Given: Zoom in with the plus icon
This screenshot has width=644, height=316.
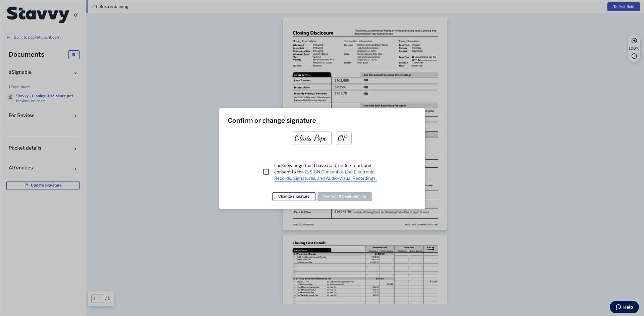Looking at the screenshot, I should point(634,41).
